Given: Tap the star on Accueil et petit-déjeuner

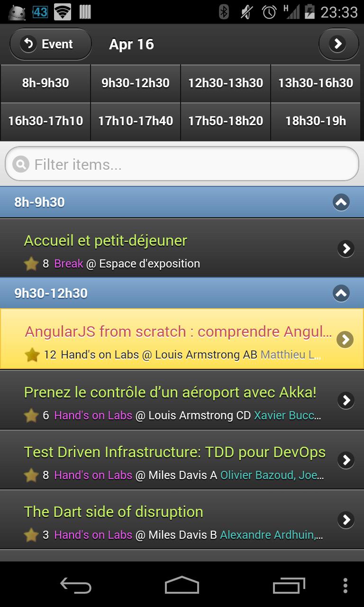Looking at the screenshot, I should 31,264.
